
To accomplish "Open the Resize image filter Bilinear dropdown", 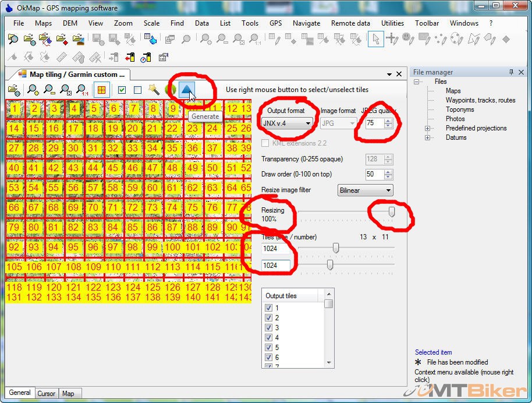I will pos(365,190).
